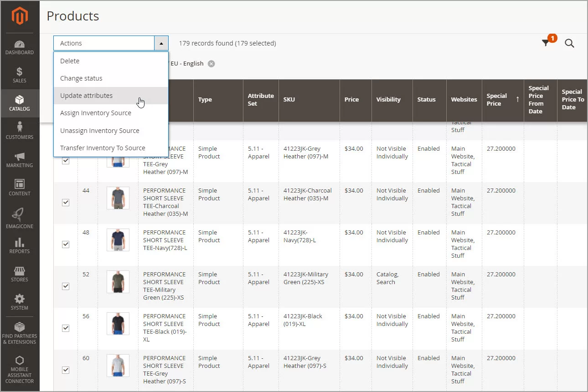Open the Sales sidebar menu
Viewport: 588px width, 392px height.
(20, 76)
